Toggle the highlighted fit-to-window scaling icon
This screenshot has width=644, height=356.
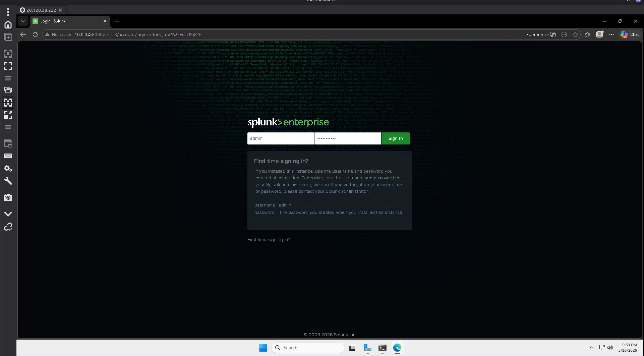pyautogui.click(x=8, y=103)
